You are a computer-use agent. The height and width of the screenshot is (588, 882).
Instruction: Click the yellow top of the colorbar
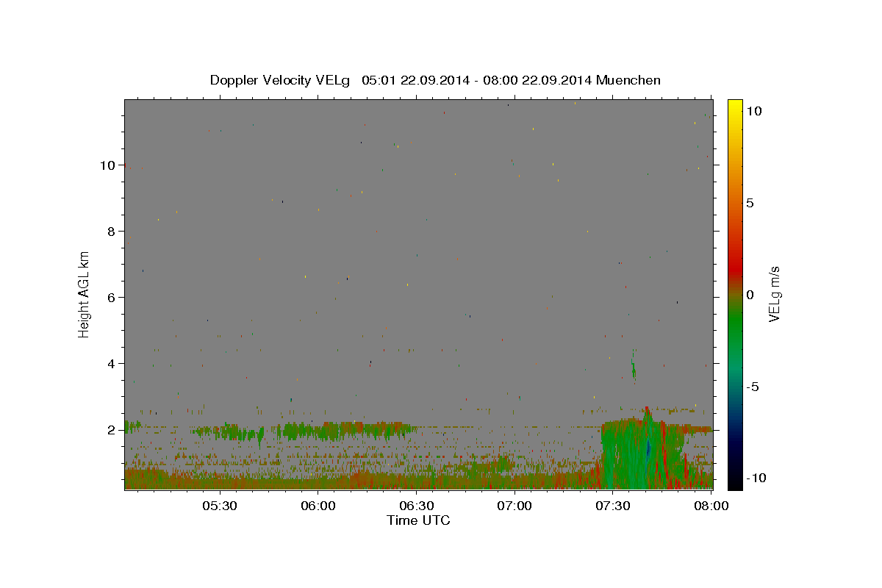[x=735, y=107]
